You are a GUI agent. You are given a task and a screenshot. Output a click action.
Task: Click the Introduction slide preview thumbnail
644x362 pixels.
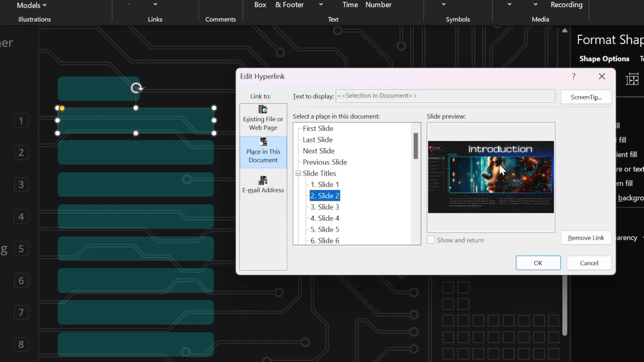coord(491,177)
